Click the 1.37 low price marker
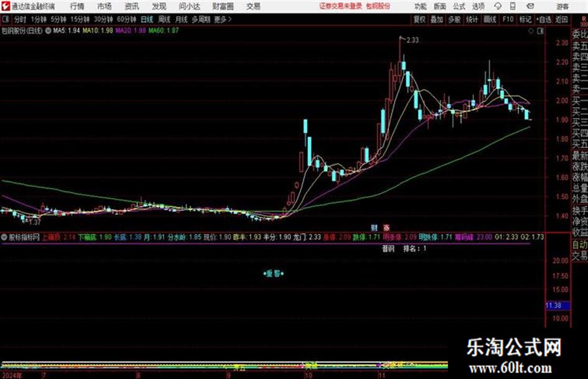Screen dimensions: 588x379 [x=34, y=222]
